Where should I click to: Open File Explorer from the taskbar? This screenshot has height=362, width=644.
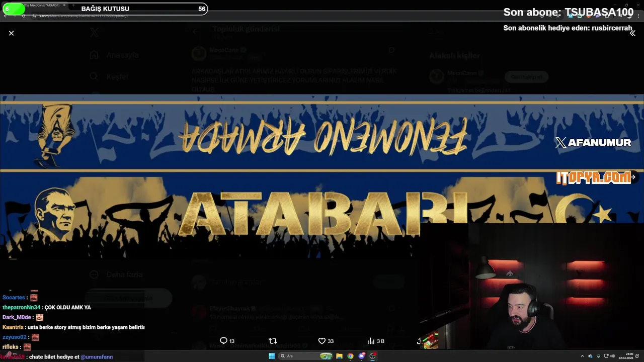tap(339, 356)
